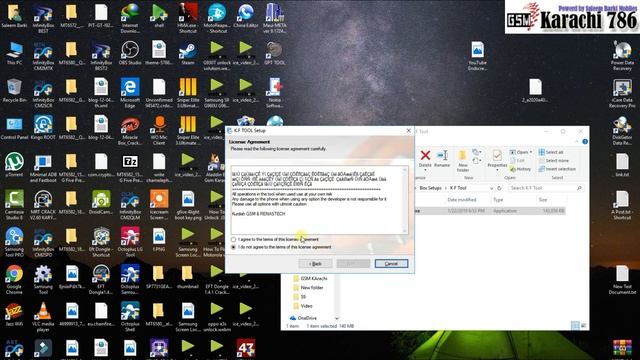Open iCare Data Recovery Pro desktop icon
This screenshot has height=360, width=640.
pyautogui.click(x=622, y=93)
